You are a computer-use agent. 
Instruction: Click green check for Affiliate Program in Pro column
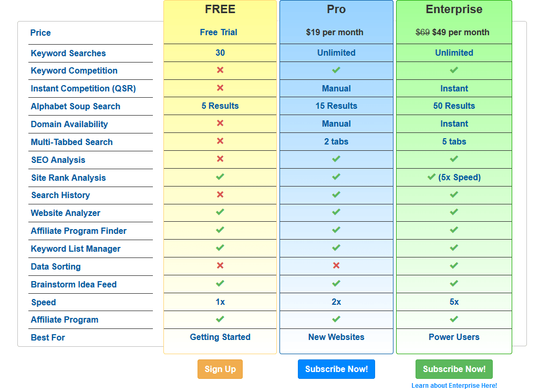(x=336, y=319)
